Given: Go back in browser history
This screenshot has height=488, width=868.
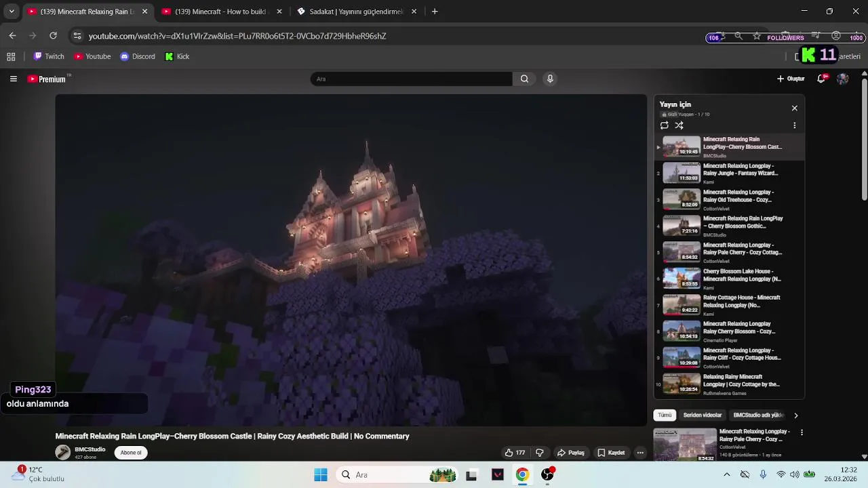Looking at the screenshot, I should point(12,36).
